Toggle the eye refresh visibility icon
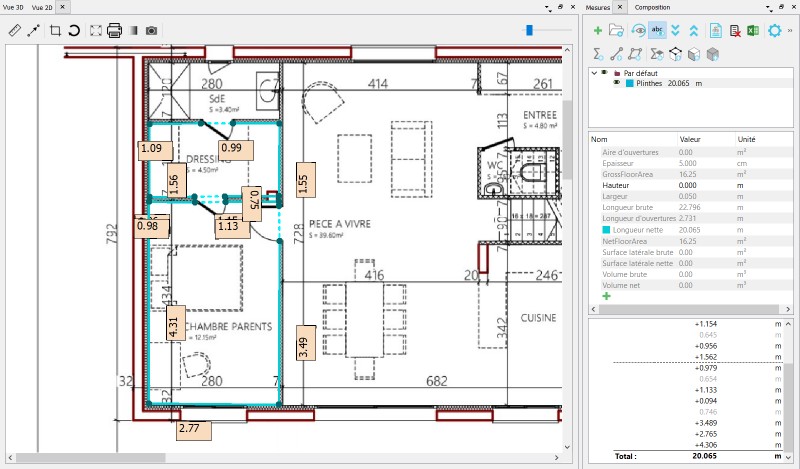The width and height of the screenshot is (800, 469). pyautogui.click(x=638, y=31)
